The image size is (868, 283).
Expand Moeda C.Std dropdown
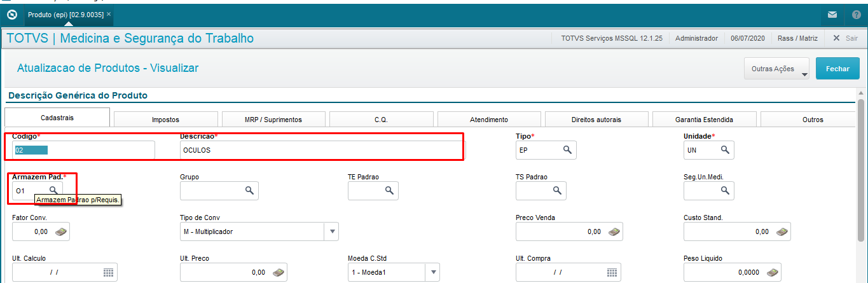pyautogui.click(x=433, y=272)
